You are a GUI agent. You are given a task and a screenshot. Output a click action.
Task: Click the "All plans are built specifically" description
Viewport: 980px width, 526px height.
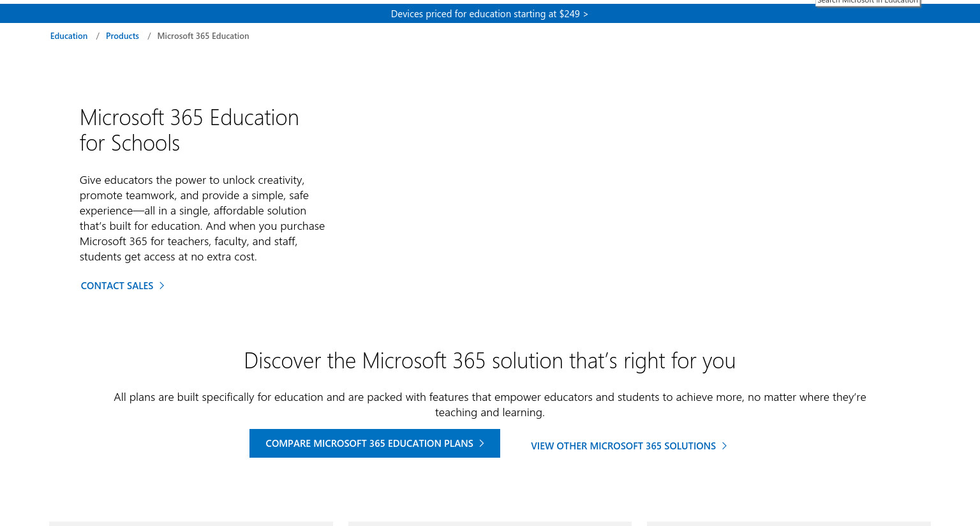pyautogui.click(x=490, y=405)
